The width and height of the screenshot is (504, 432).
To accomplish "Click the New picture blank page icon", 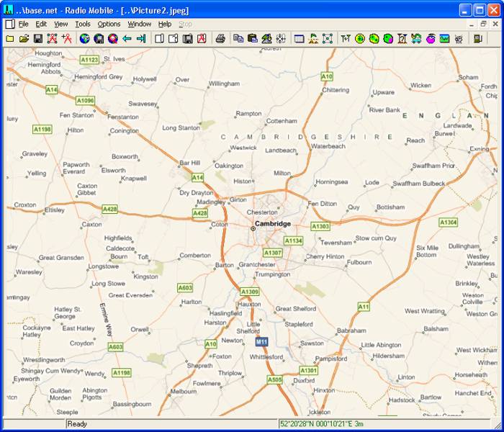I will coord(159,39).
